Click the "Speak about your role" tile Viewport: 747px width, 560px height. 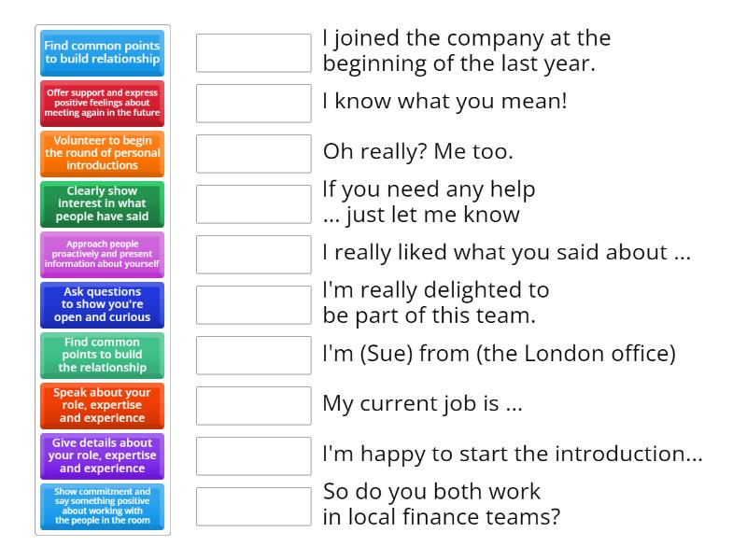click(x=103, y=405)
